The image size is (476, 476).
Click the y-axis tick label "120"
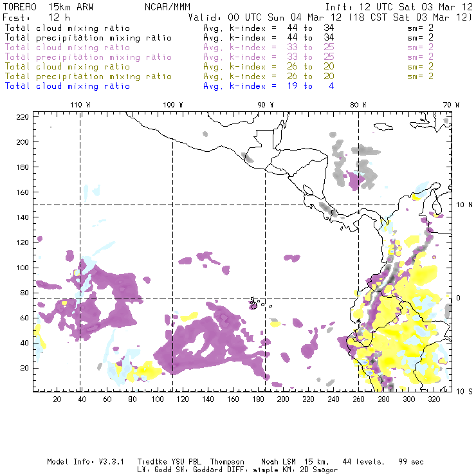click(x=23, y=243)
